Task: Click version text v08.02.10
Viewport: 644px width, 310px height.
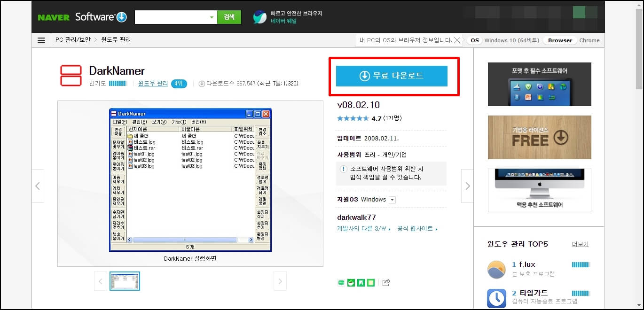Action: [x=359, y=105]
